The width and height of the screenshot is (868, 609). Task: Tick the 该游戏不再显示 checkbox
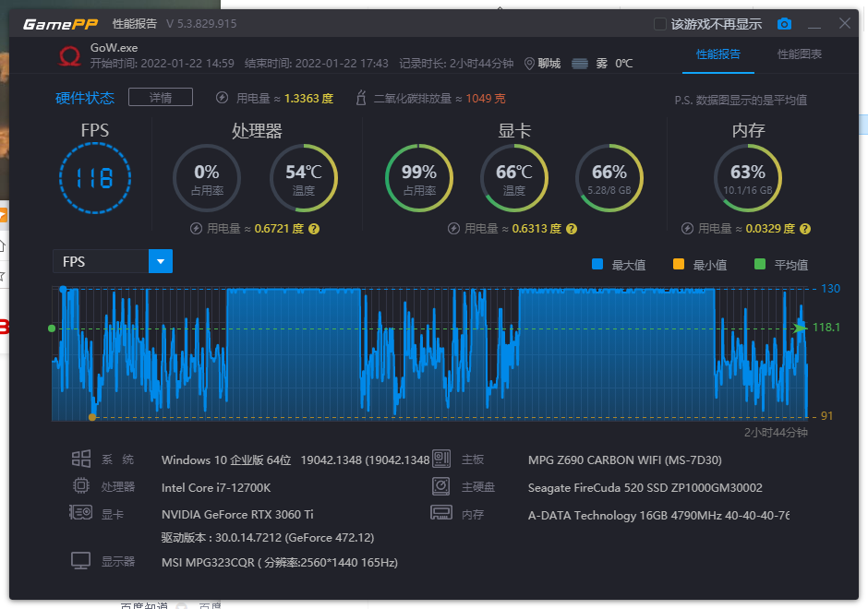point(660,24)
